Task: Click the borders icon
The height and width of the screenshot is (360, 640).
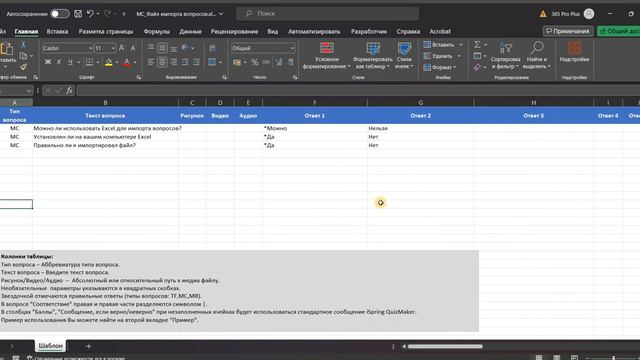Action: (x=89, y=62)
